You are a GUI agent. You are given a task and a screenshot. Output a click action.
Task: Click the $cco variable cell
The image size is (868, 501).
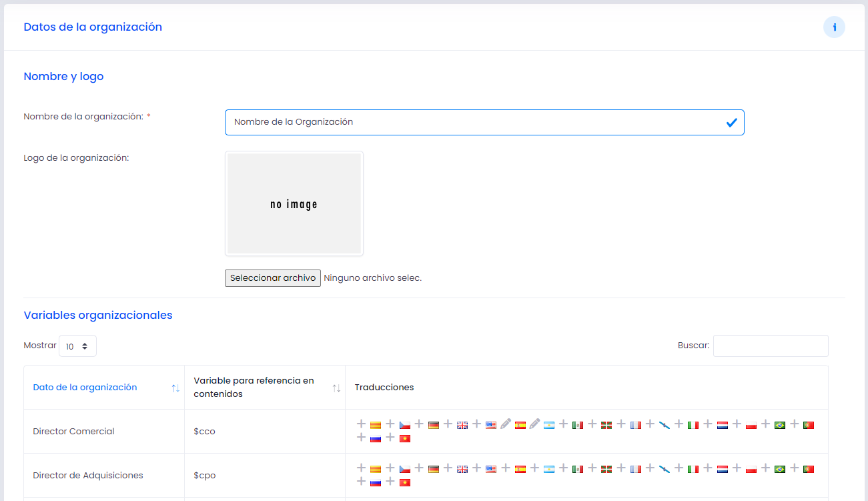(265, 431)
